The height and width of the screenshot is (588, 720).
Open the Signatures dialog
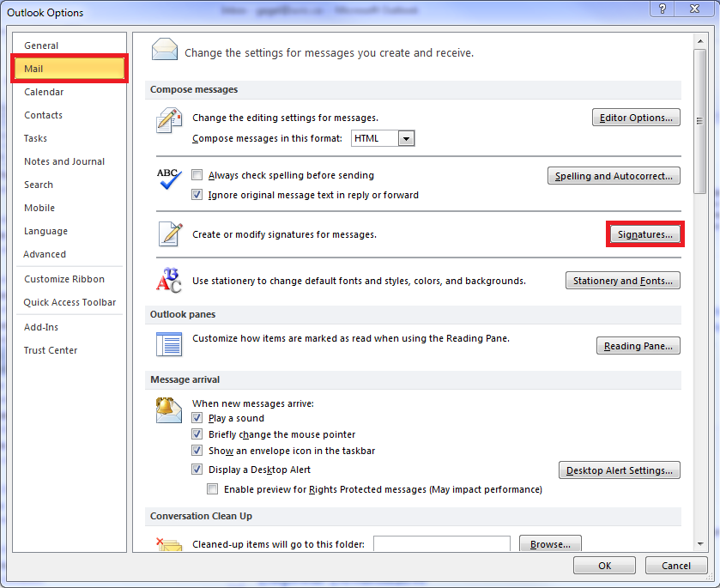coord(645,234)
